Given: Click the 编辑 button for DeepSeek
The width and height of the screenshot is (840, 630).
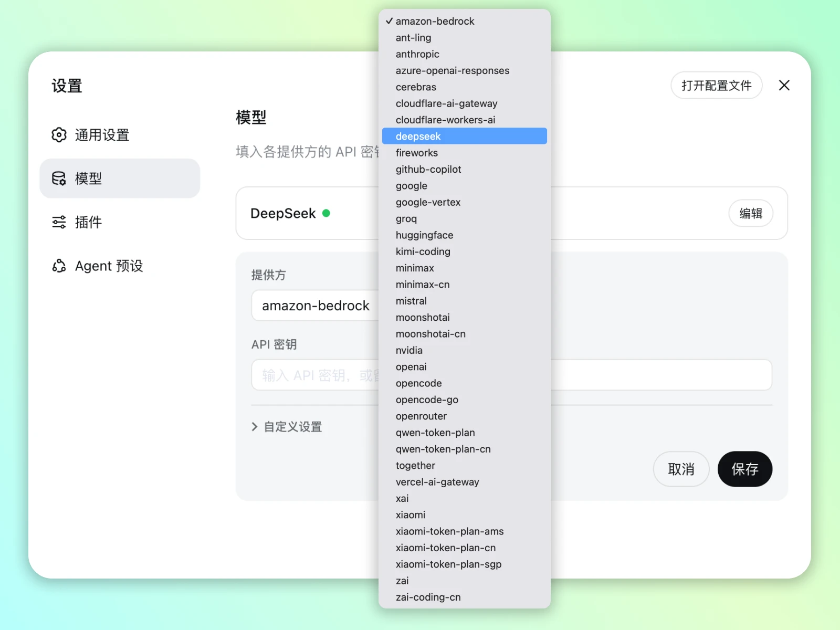Looking at the screenshot, I should (751, 213).
